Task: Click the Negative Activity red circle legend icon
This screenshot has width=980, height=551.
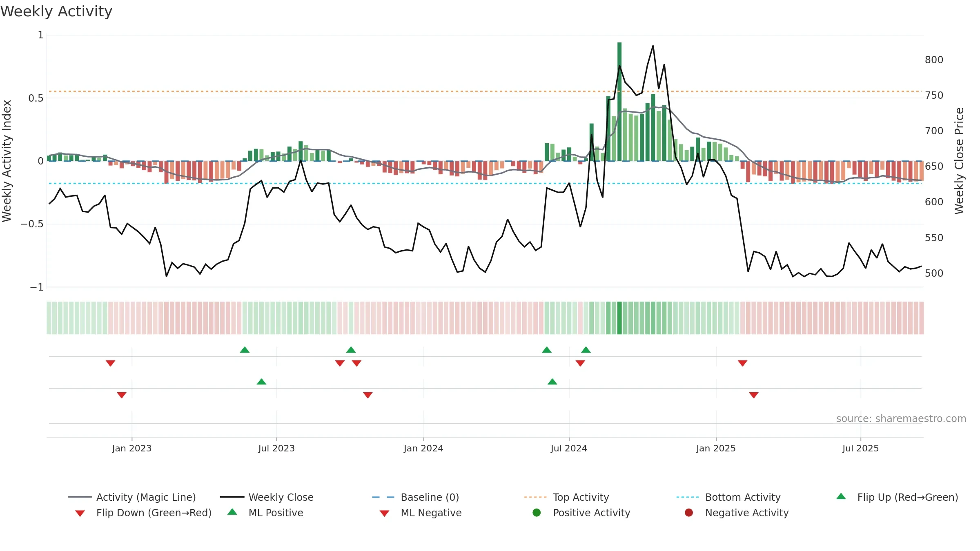Action: 689,513
